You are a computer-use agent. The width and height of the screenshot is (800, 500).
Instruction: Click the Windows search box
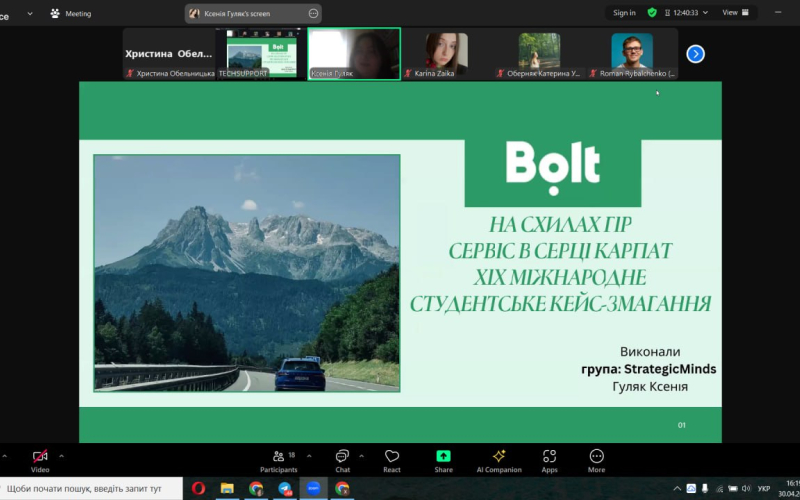91,489
